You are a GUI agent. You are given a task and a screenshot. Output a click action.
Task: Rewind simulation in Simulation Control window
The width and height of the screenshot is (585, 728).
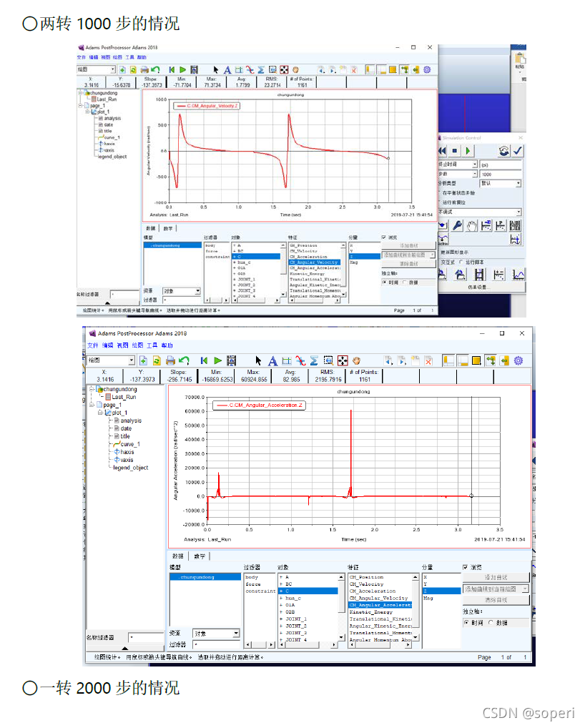pos(443,150)
